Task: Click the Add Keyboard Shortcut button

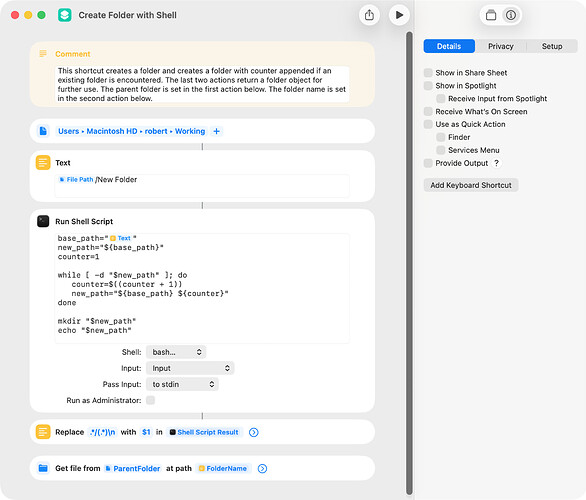Action: tap(471, 185)
